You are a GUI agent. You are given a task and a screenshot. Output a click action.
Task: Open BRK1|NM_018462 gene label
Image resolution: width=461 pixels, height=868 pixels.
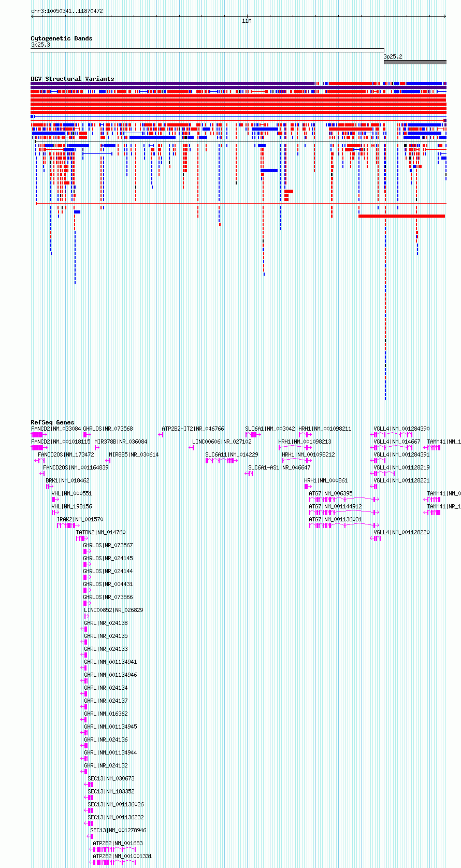pyautogui.click(x=68, y=480)
